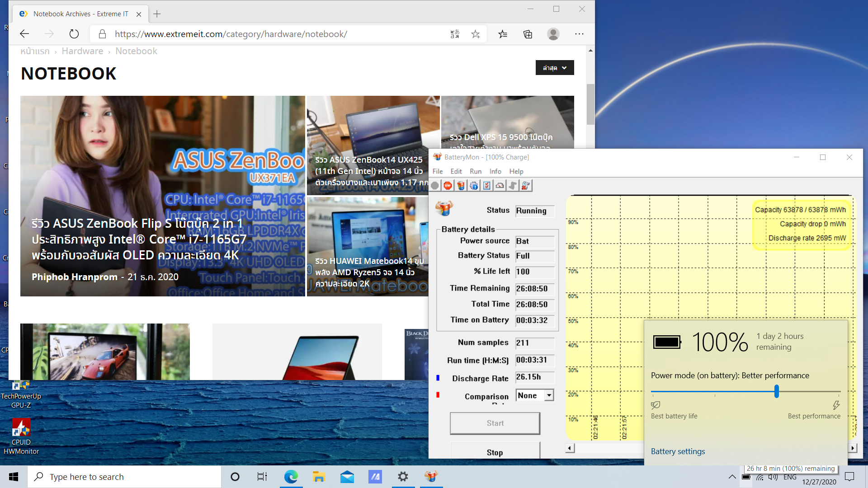Image resolution: width=868 pixels, height=488 pixels.
Task: Open Task View on the taskbar
Action: pyautogui.click(x=262, y=477)
